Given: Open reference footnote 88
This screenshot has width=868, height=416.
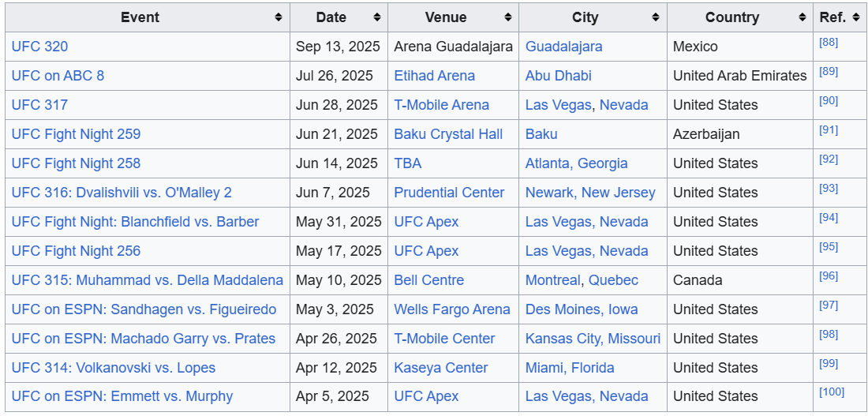Looking at the screenshot, I should click(829, 43).
